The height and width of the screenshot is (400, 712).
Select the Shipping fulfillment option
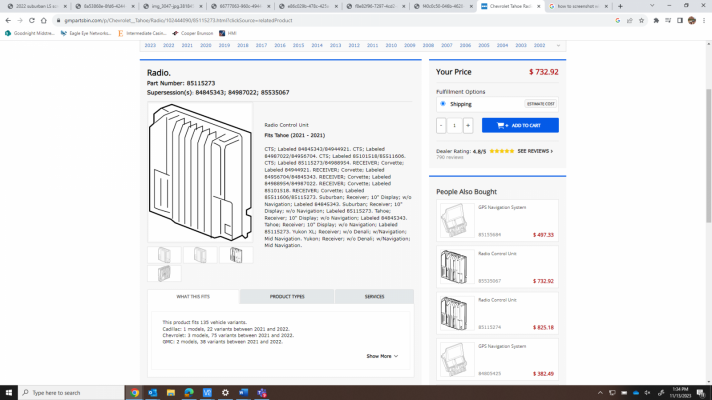coord(443,104)
